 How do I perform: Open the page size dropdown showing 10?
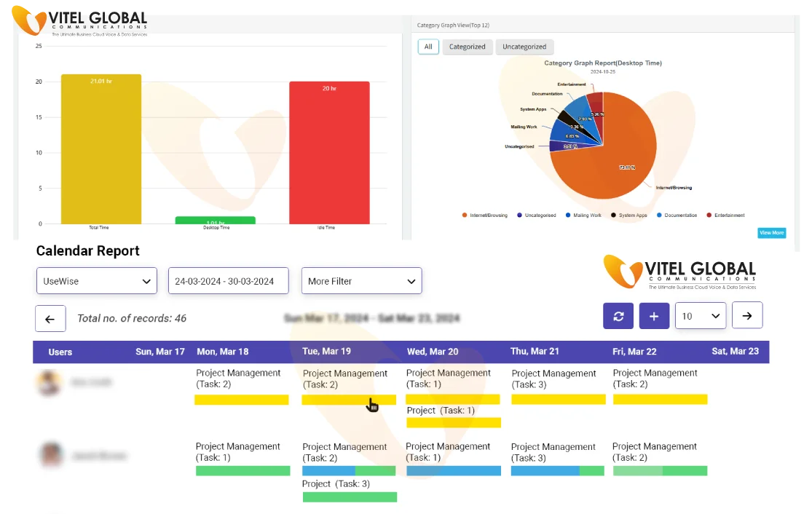pos(700,316)
